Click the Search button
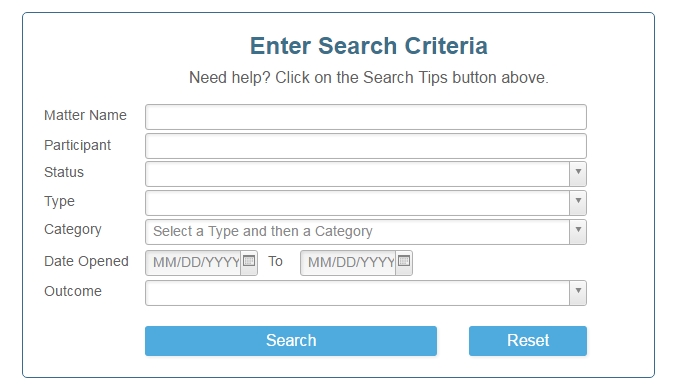 [x=291, y=341]
